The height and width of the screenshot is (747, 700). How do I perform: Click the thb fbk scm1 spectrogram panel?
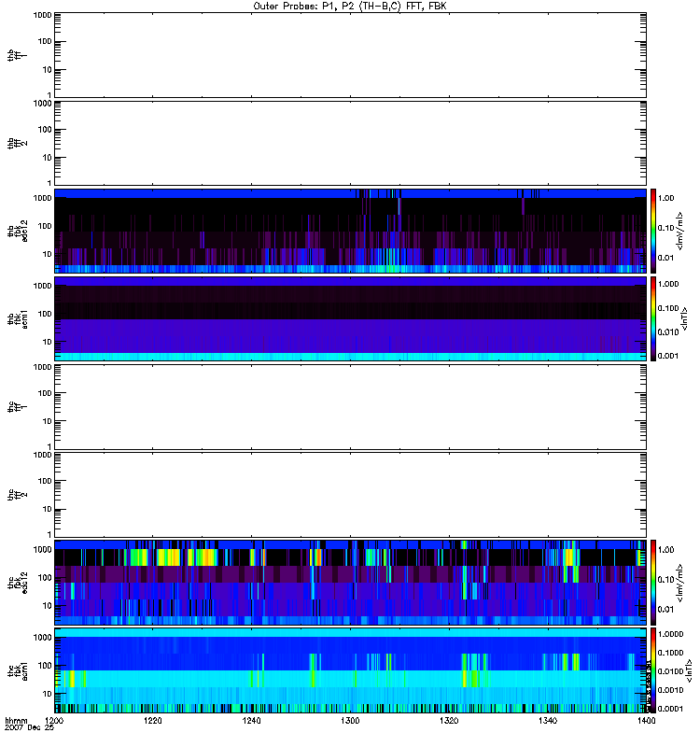point(350,318)
